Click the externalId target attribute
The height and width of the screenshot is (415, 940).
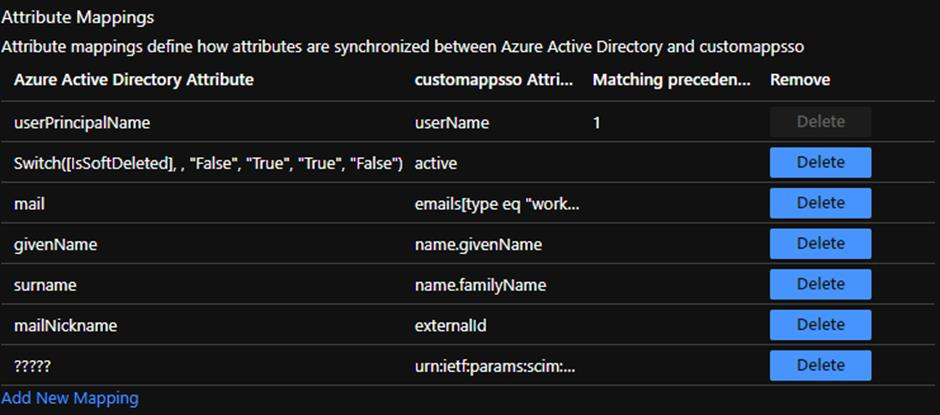click(x=450, y=326)
